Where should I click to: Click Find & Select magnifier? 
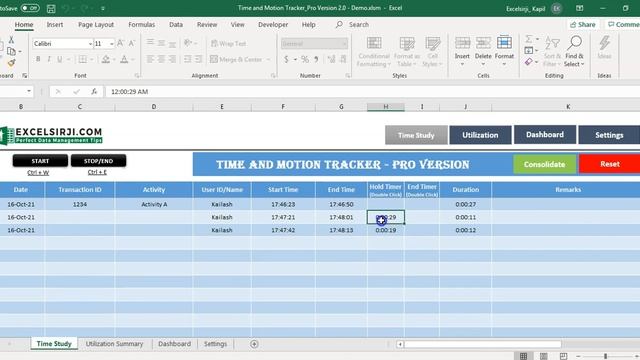pos(574,43)
